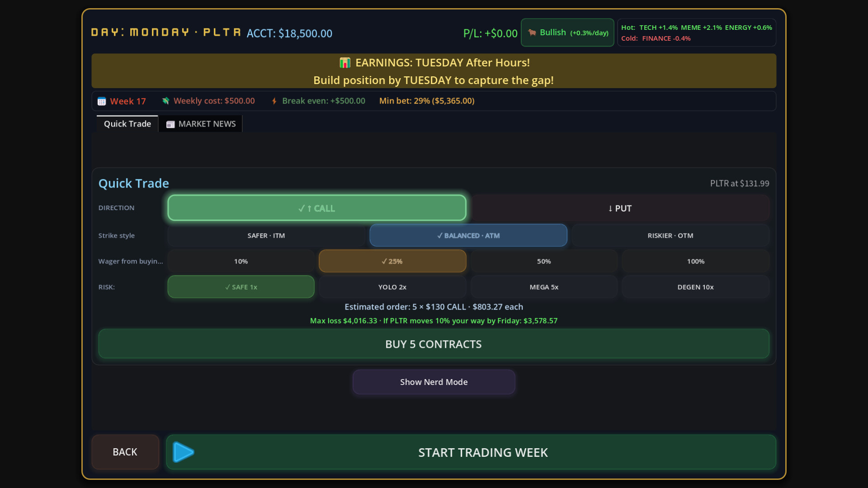Click MEME +2.1% hot sector

pos(701,28)
